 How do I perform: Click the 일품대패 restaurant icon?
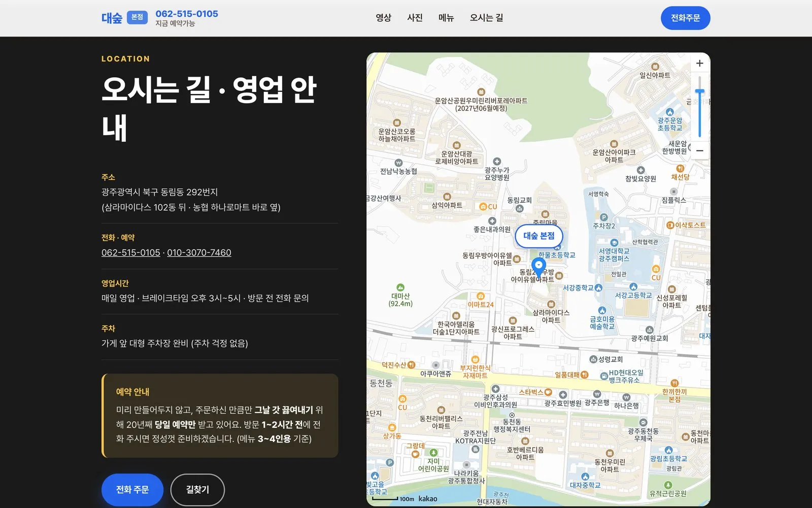click(x=585, y=375)
